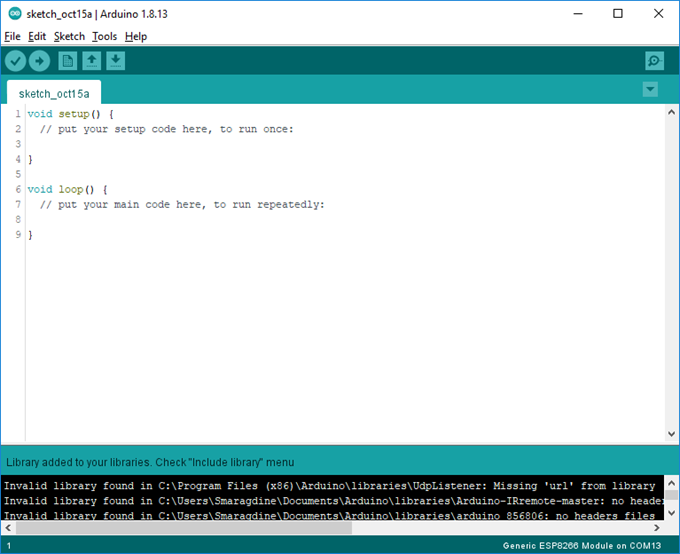Screen dimensions: 680x554
Task: Click 'Library added to your libraries' status message
Action: point(150,462)
